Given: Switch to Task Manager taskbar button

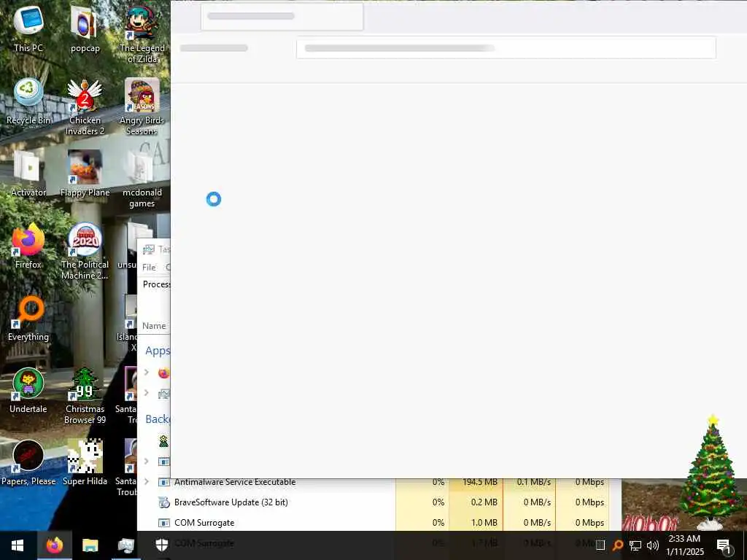Looking at the screenshot, I should (x=125, y=545).
